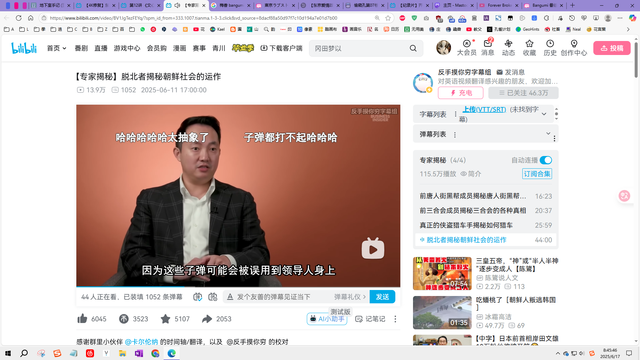Open the 直播 live nav item
Image resolution: width=640 pixels, height=360 pixels.
101,48
